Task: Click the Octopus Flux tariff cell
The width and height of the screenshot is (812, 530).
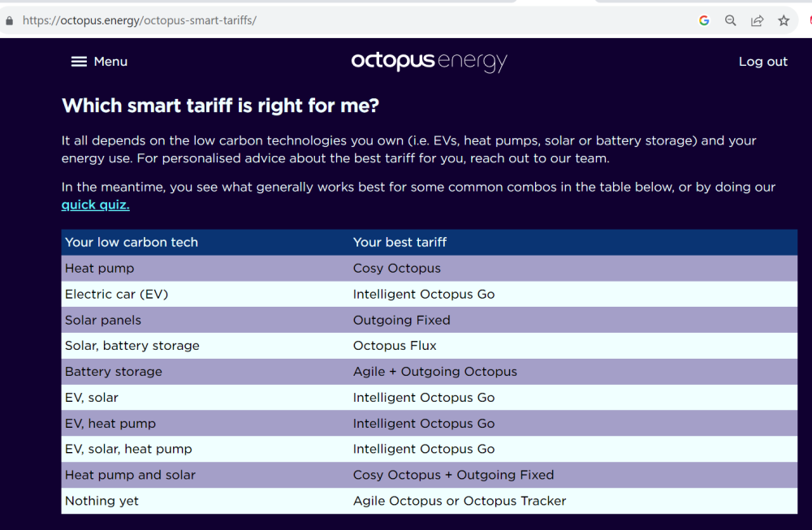Action: 395,346
